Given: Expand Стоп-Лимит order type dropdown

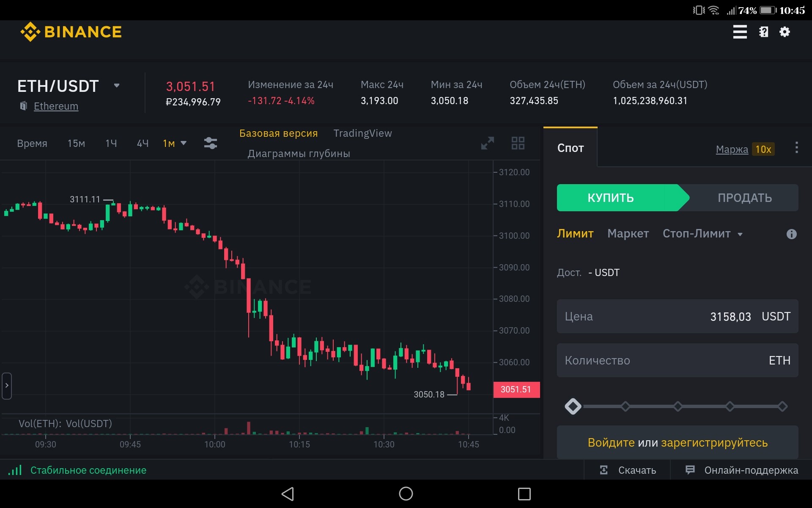Looking at the screenshot, I should pos(740,234).
